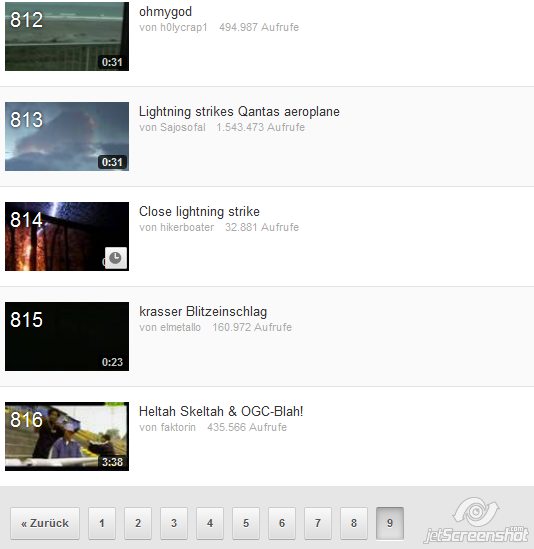
Task: Visit uploader h0lycrap1's channel
Action: (184, 27)
